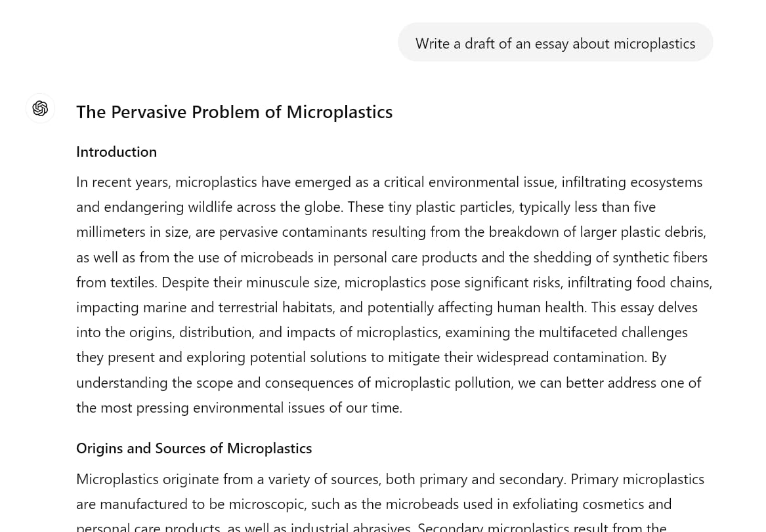The width and height of the screenshot is (766, 532).
Task: Click the line 'the most pressing environmental issues'
Action: pyautogui.click(x=240, y=407)
